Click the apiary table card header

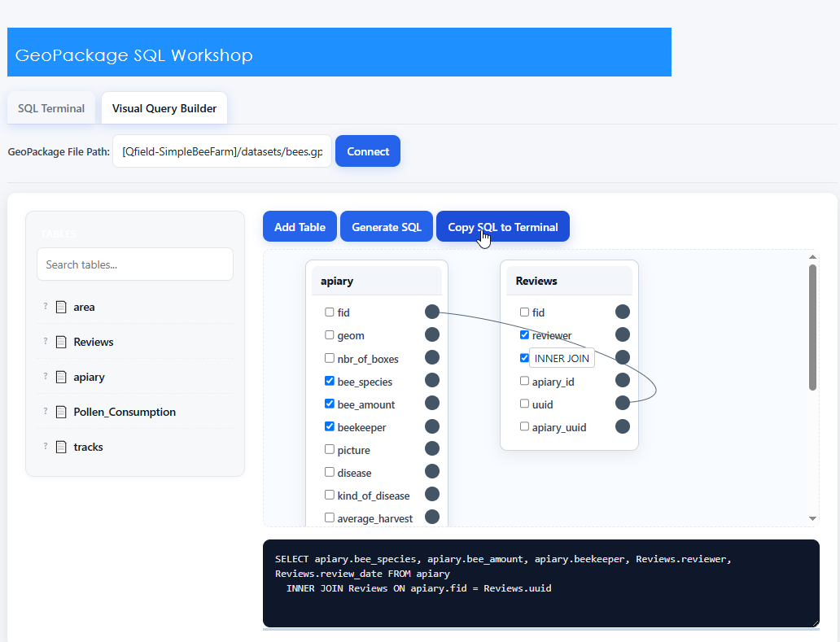click(377, 281)
